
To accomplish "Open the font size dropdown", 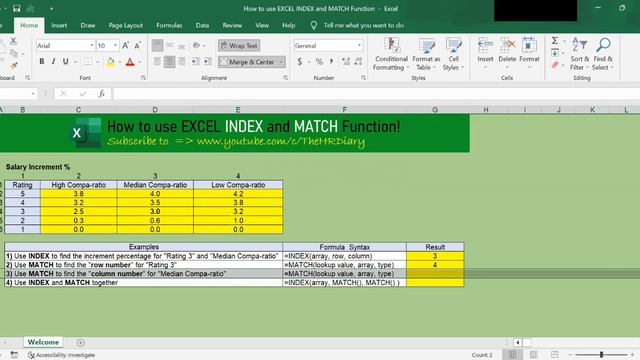I will coord(116,45).
